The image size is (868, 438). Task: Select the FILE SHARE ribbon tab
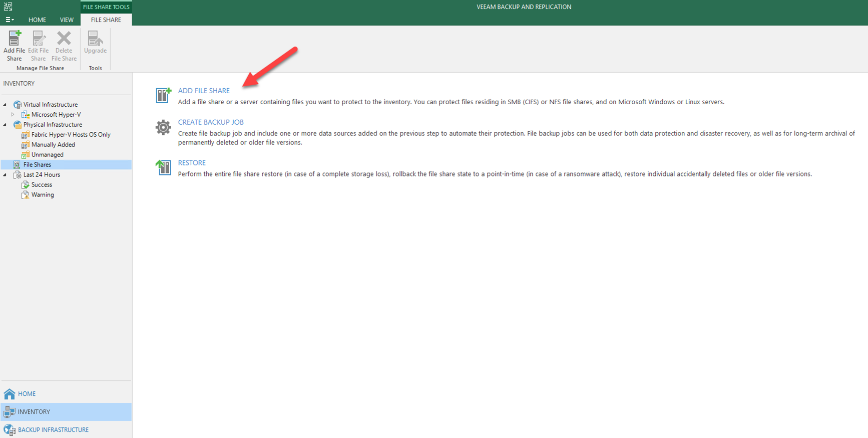[106, 20]
